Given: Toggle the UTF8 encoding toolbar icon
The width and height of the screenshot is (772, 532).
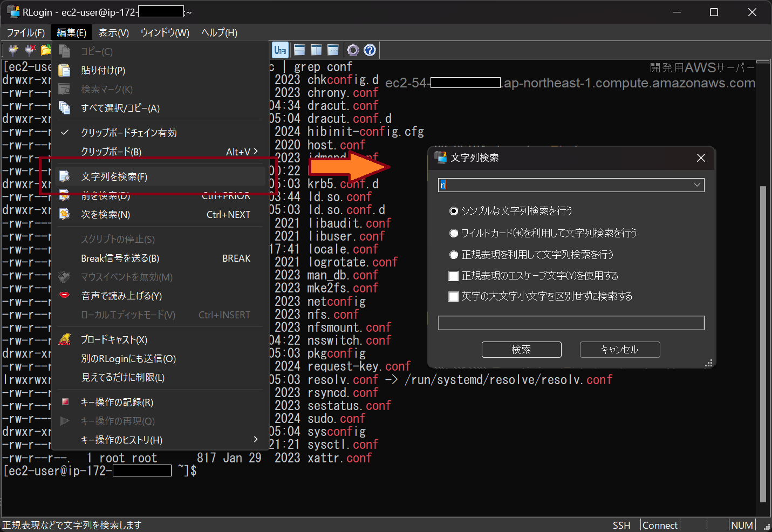Looking at the screenshot, I should [x=280, y=50].
